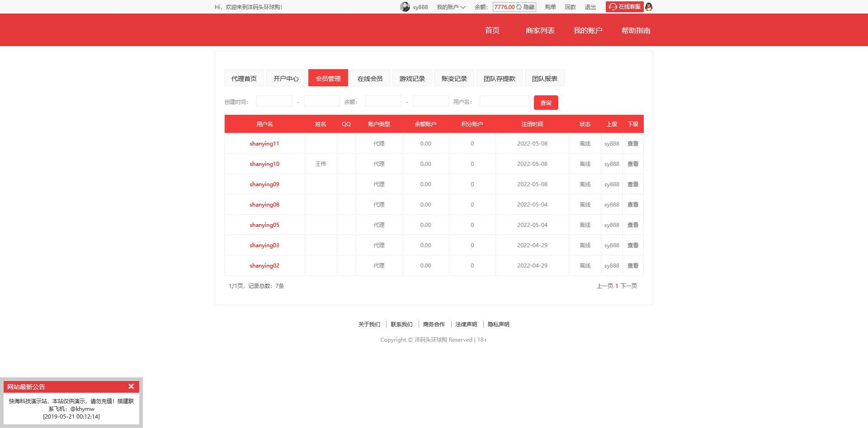
Task: Log out by clicking 退出
Action: [x=590, y=7]
